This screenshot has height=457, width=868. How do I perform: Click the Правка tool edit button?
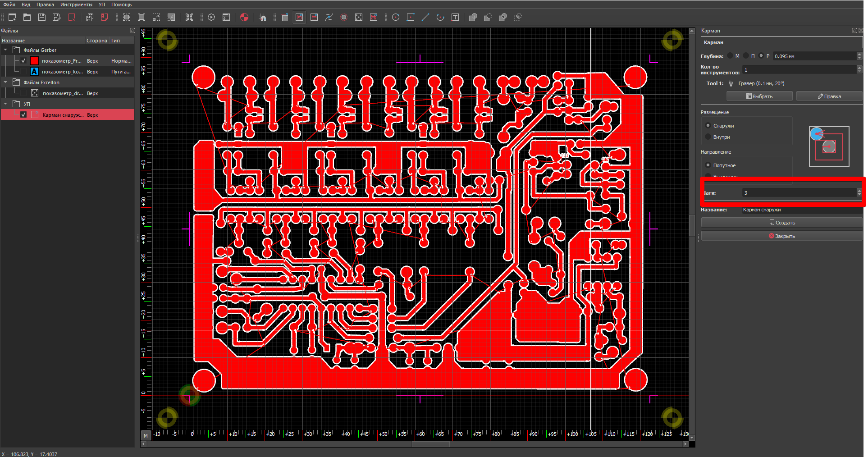click(829, 96)
